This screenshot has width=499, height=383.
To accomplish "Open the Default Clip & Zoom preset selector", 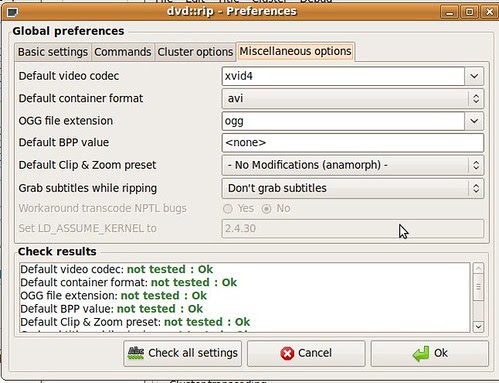I will (353, 165).
